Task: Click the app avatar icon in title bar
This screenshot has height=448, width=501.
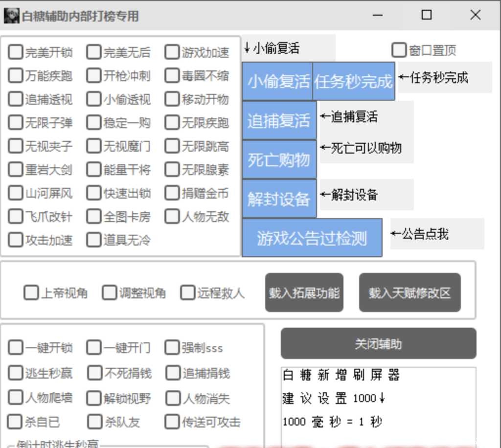Action: [x=12, y=16]
